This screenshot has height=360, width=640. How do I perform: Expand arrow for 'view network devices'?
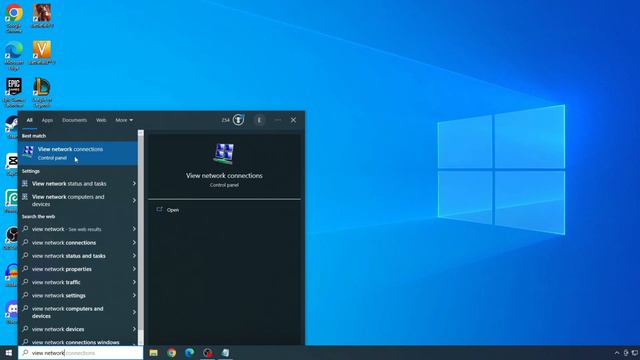(x=134, y=329)
